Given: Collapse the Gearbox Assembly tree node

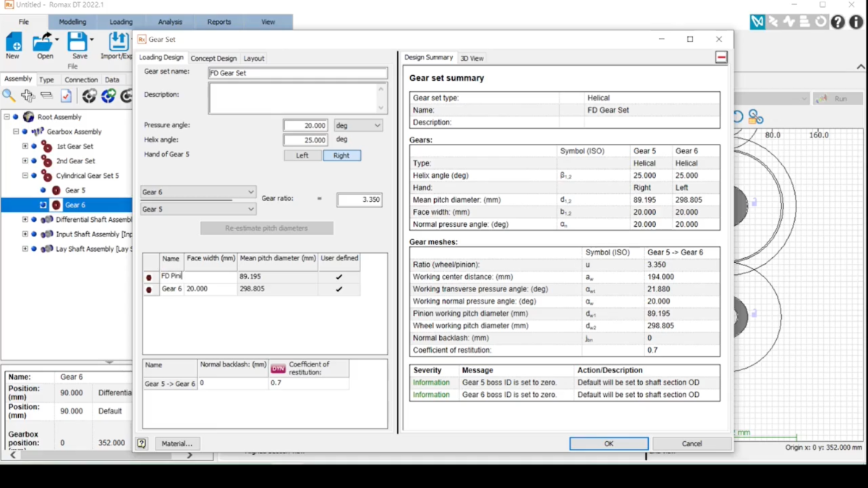Looking at the screenshot, I should (x=16, y=132).
